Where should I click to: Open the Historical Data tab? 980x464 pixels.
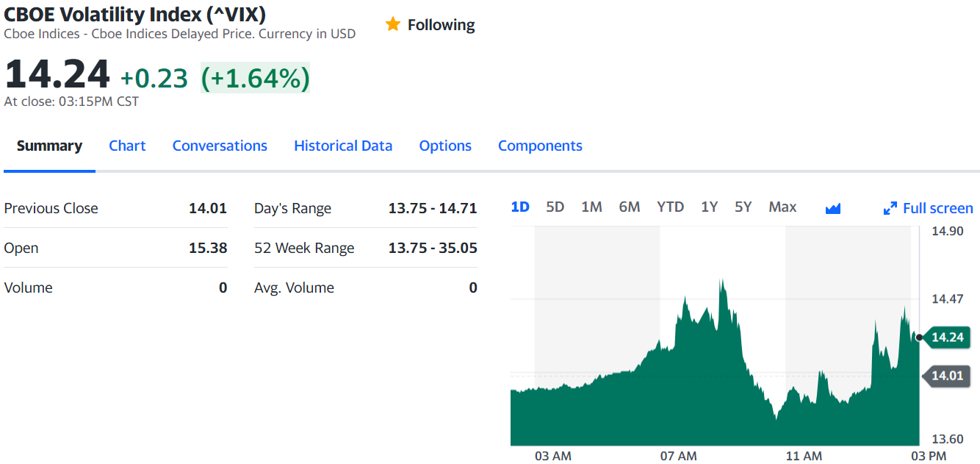pos(343,146)
